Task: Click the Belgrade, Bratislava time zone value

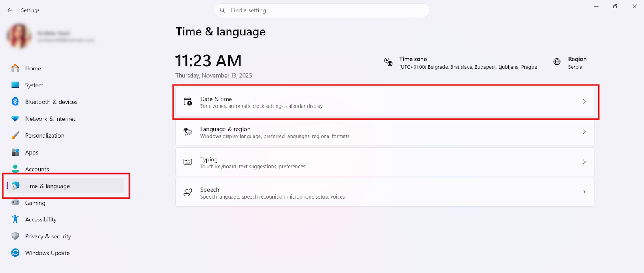Action: click(468, 67)
